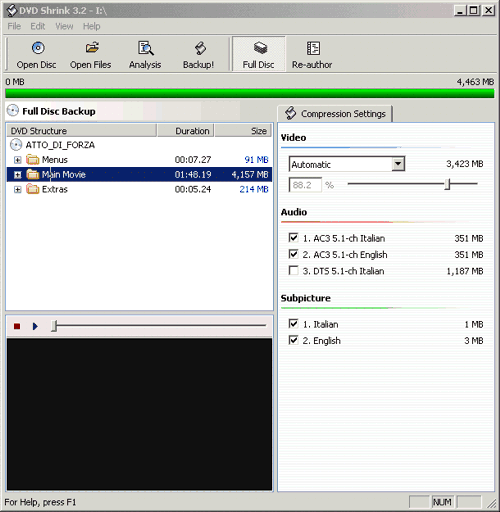Click the window resize grip
The image size is (500, 512).
tap(491, 503)
